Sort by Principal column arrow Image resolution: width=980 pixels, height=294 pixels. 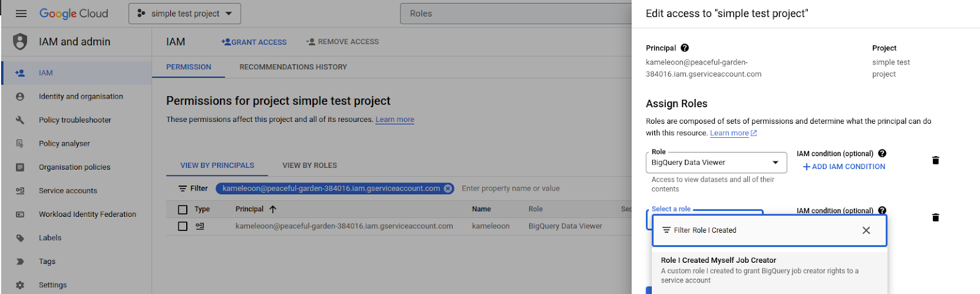pos(273,209)
